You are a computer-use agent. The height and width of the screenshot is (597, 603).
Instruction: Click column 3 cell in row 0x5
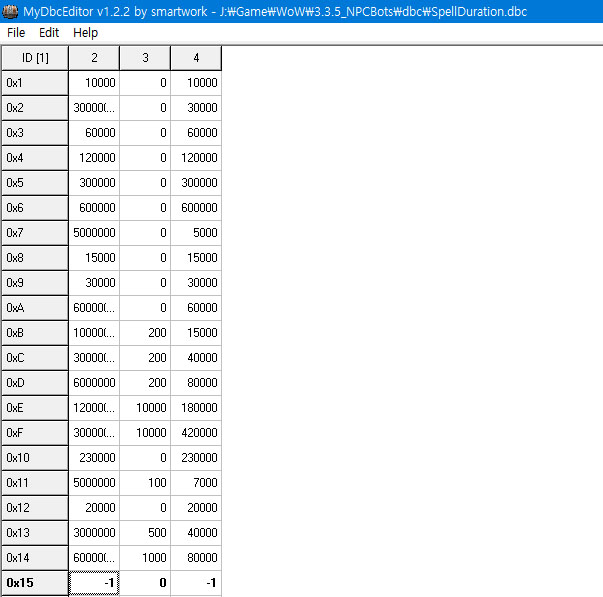point(145,183)
